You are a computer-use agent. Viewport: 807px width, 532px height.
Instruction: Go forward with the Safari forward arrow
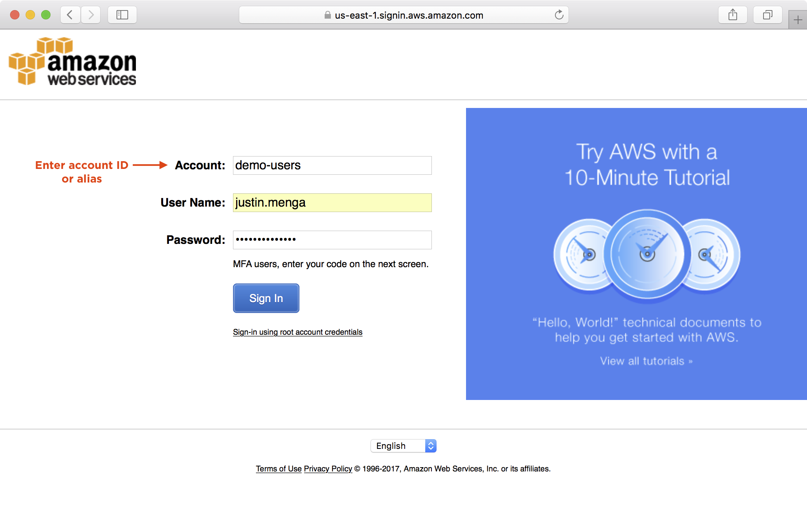(x=91, y=15)
